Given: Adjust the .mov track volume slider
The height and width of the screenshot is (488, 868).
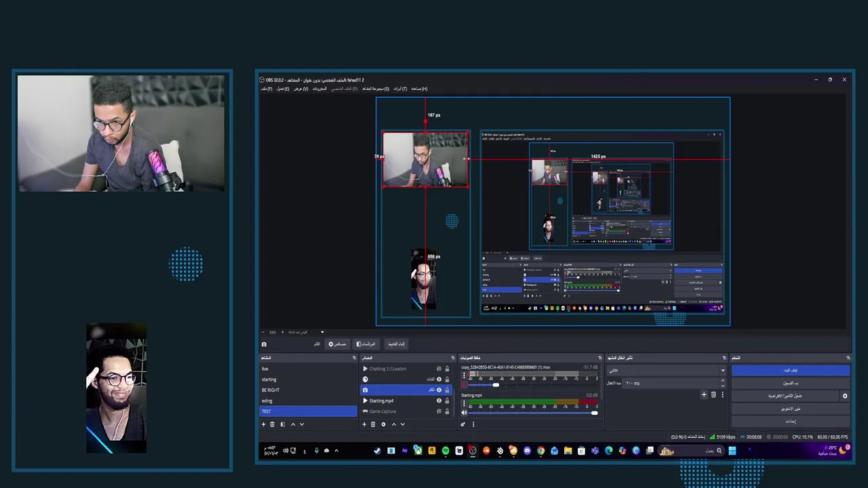Looking at the screenshot, I should (x=533, y=385).
